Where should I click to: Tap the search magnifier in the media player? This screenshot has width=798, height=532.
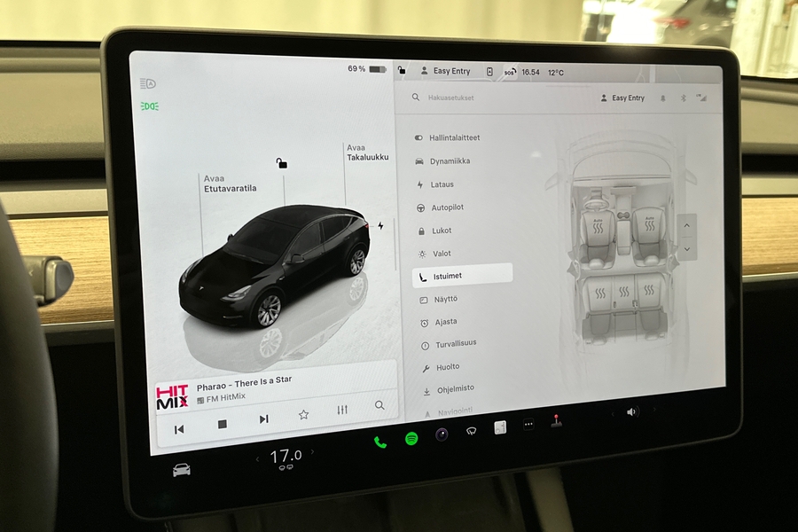coord(379,404)
